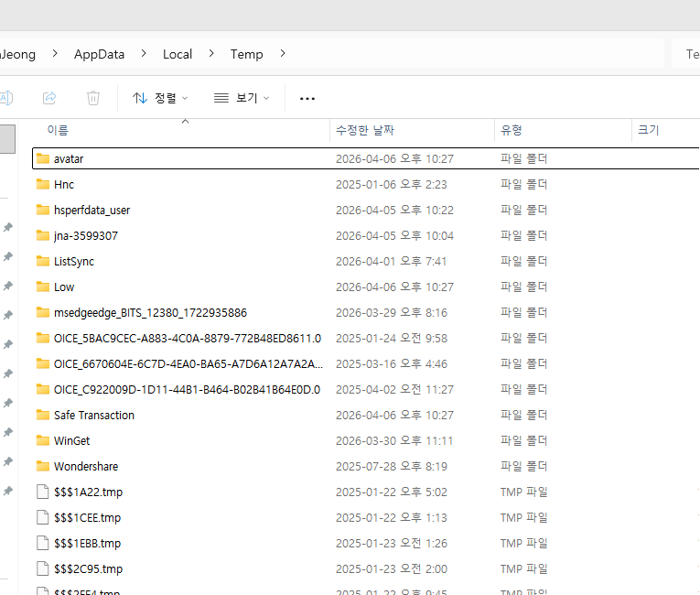Image resolution: width=700 pixels, height=595 pixels.
Task: Click the Low folder icon
Action: tap(43, 287)
